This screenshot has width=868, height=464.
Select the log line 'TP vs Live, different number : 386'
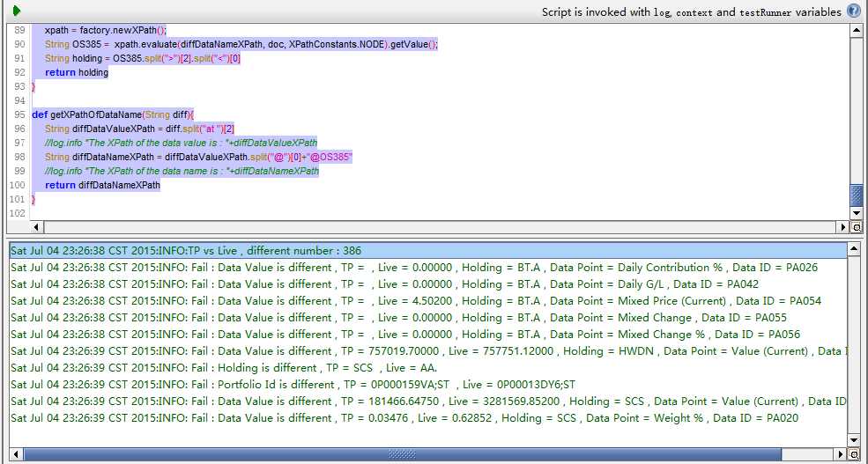pyautogui.click(x=428, y=251)
